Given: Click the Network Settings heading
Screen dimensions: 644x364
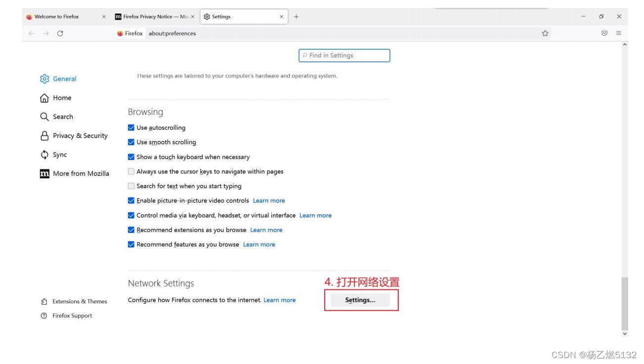Looking at the screenshot, I should [161, 283].
